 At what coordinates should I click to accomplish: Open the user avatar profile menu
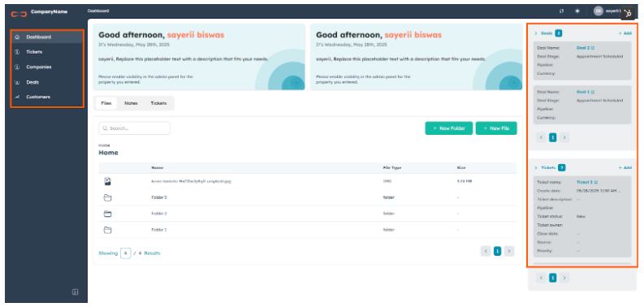[x=599, y=11]
